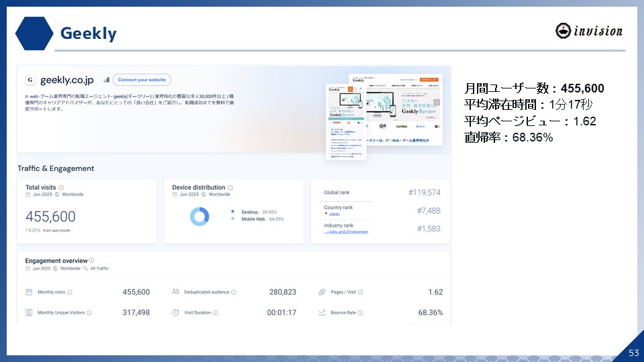Click the Pages / Visit pages icon

[x=322, y=292]
